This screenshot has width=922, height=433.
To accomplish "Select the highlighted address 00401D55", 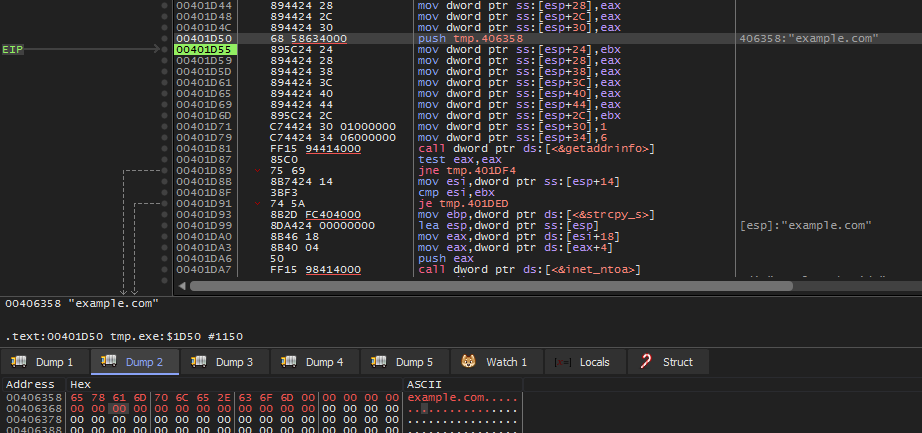I will point(204,49).
